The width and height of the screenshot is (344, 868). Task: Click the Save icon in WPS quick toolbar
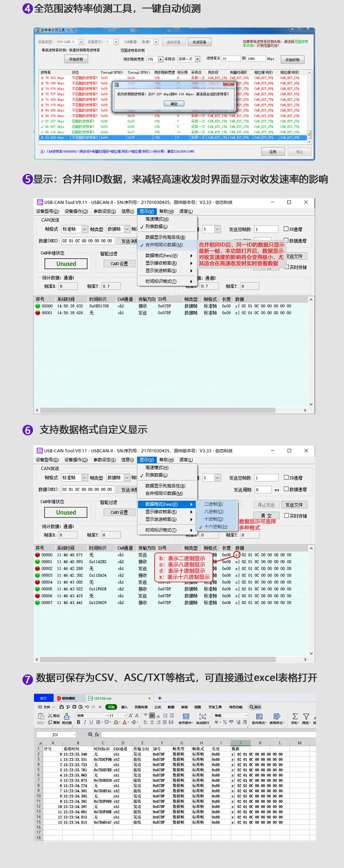pos(61,707)
